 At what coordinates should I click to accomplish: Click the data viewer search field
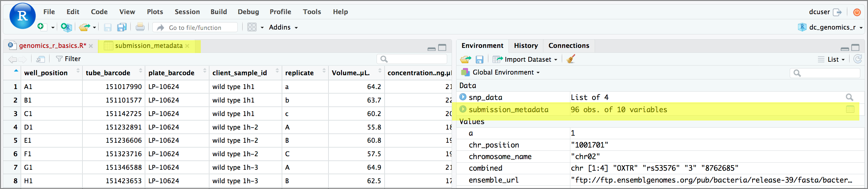click(412, 59)
